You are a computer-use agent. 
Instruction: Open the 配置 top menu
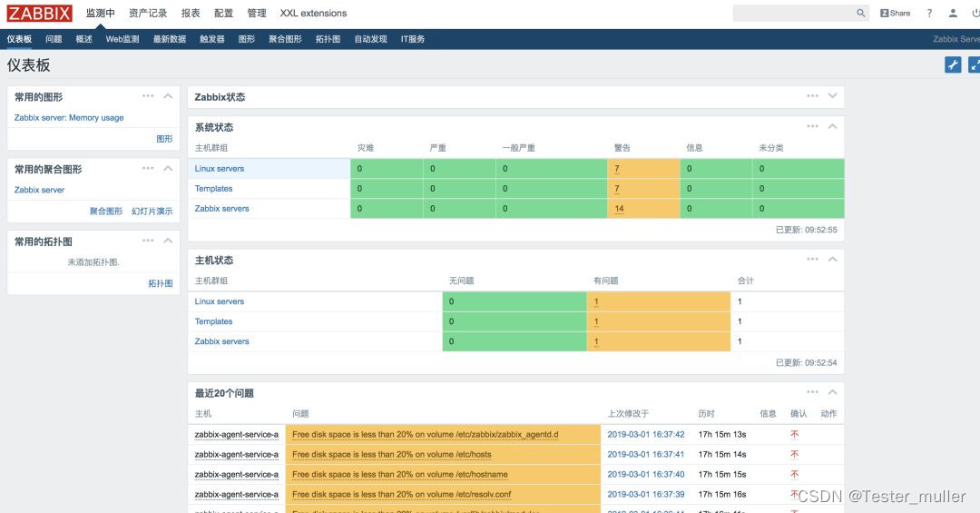click(x=223, y=13)
